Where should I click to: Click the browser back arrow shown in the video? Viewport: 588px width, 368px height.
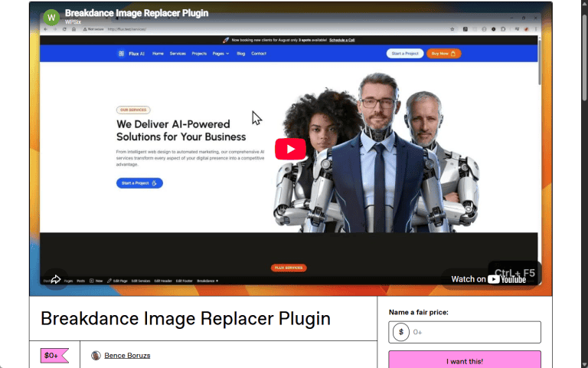pyautogui.click(x=46, y=29)
